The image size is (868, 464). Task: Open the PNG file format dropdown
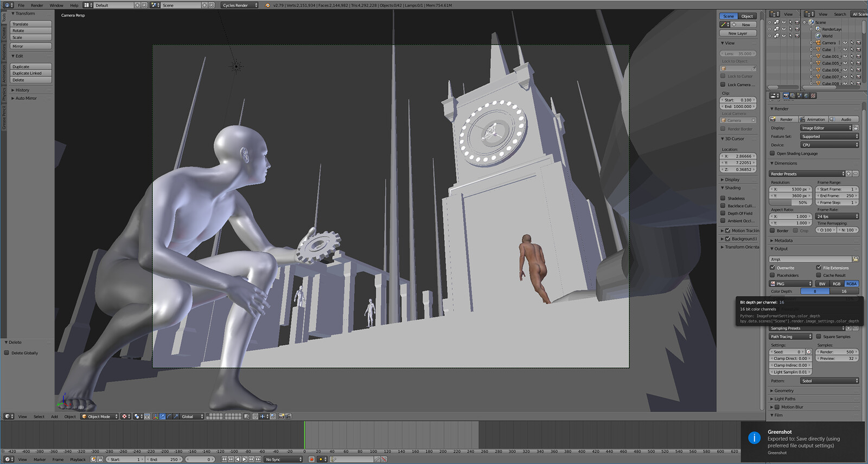point(790,283)
